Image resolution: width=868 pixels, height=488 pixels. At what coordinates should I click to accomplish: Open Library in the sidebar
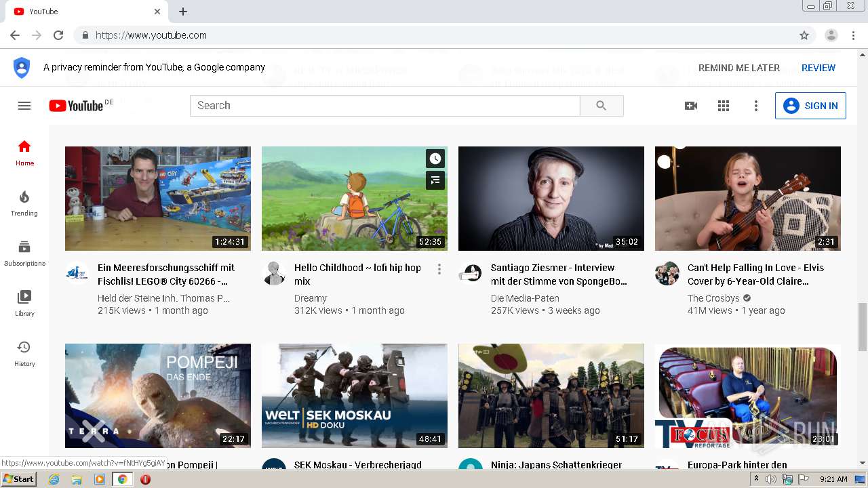(x=24, y=304)
